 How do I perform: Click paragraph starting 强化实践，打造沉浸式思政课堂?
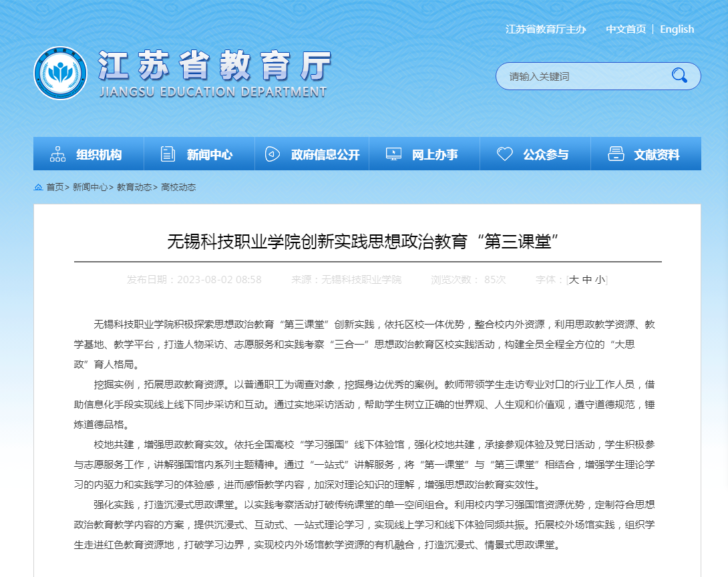pos(365,524)
